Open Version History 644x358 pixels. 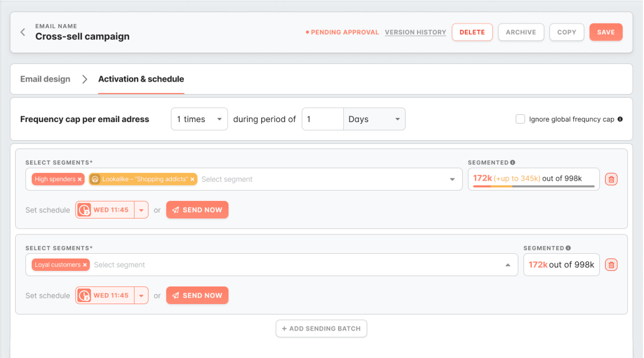(415, 32)
